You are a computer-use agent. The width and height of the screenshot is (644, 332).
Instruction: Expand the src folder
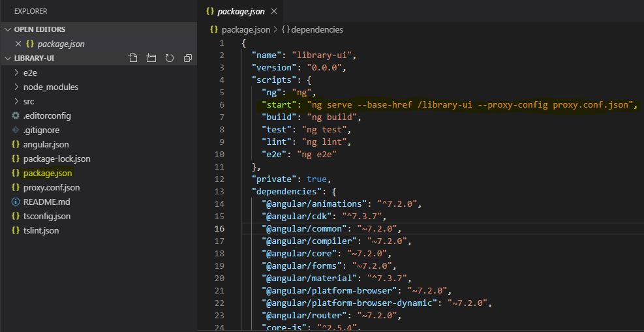pyautogui.click(x=29, y=101)
